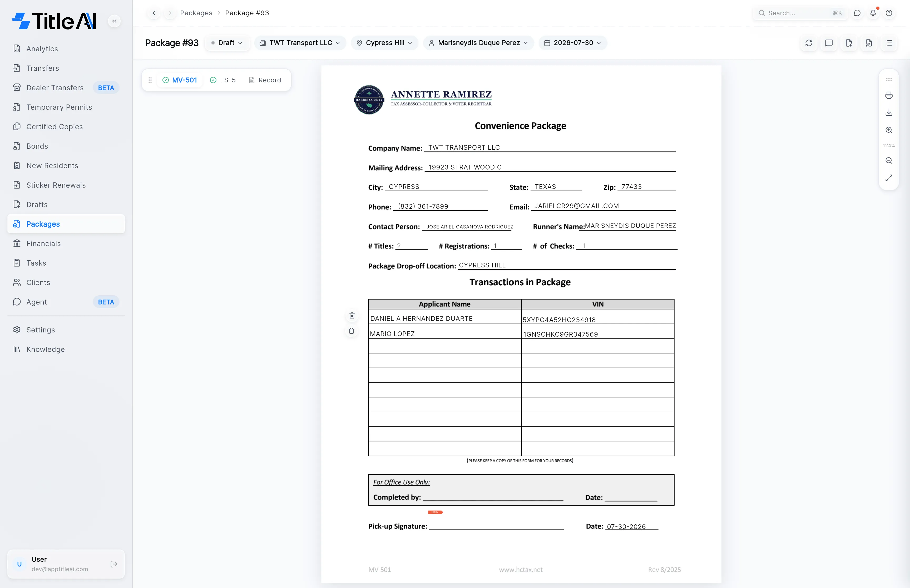910x588 pixels.
Task: Click the grip dots atop zoom panel
Action: pyautogui.click(x=889, y=79)
